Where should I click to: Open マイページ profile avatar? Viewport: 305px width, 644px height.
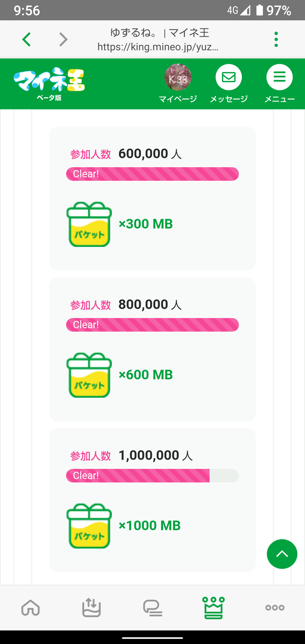tap(178, 77)
